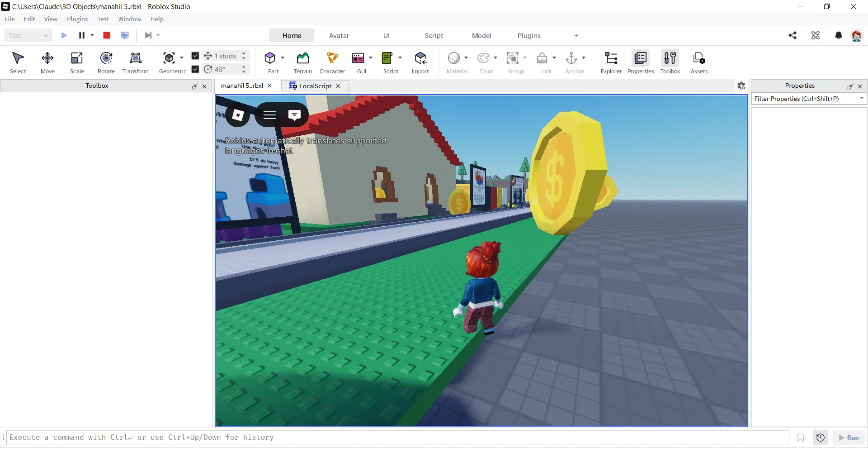Activate the Rotate tool
Image resolution: width=868 pixels, height=453 pixels.
tap(106, 62)
